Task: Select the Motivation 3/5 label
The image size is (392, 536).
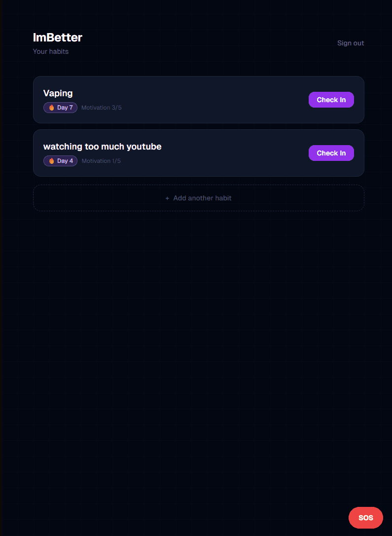Action: [102, 108]
